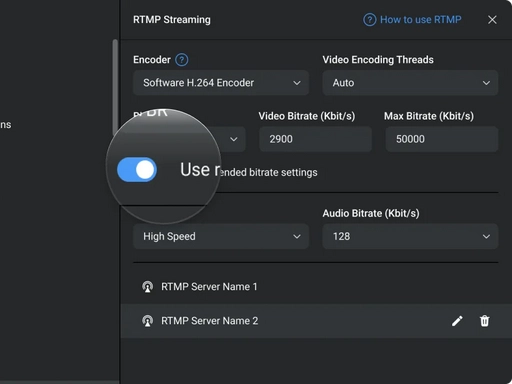The height and width of the screenshot is (384, 512).
Task: Select RTMP Server Name 1 row
Action: [x=316, y=287]
